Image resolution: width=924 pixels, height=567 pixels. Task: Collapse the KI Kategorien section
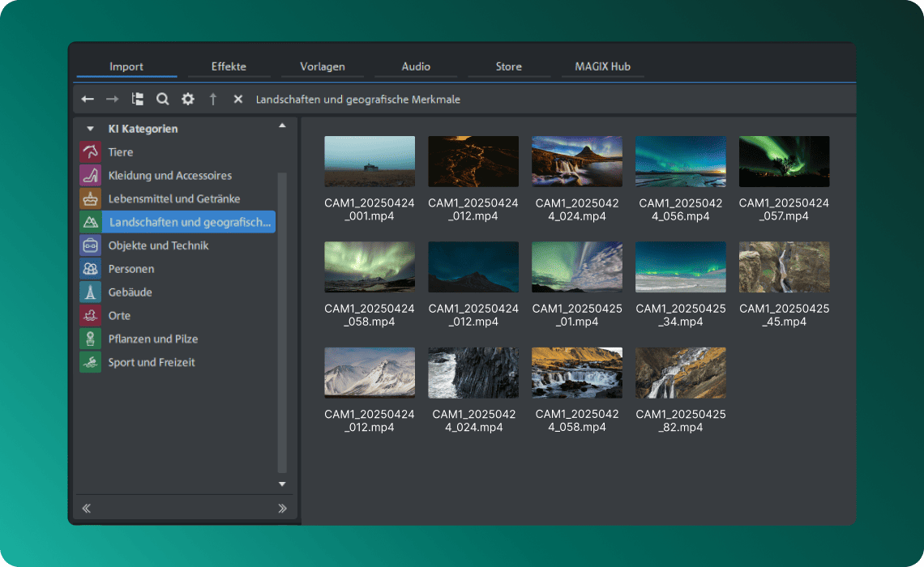pyautogui.click(x=90, y=128)
